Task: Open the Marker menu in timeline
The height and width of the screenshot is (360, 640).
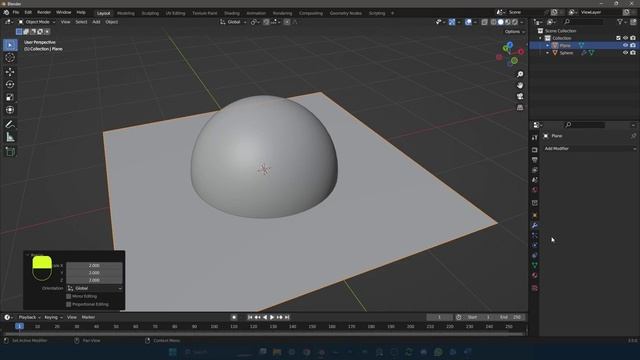Action: [x=88, y=317]
